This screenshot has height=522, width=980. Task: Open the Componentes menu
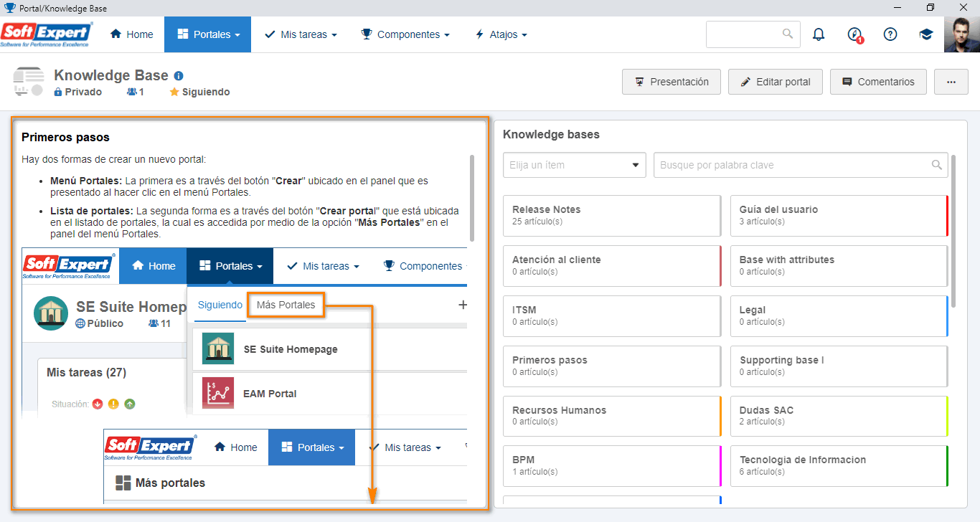405,34
